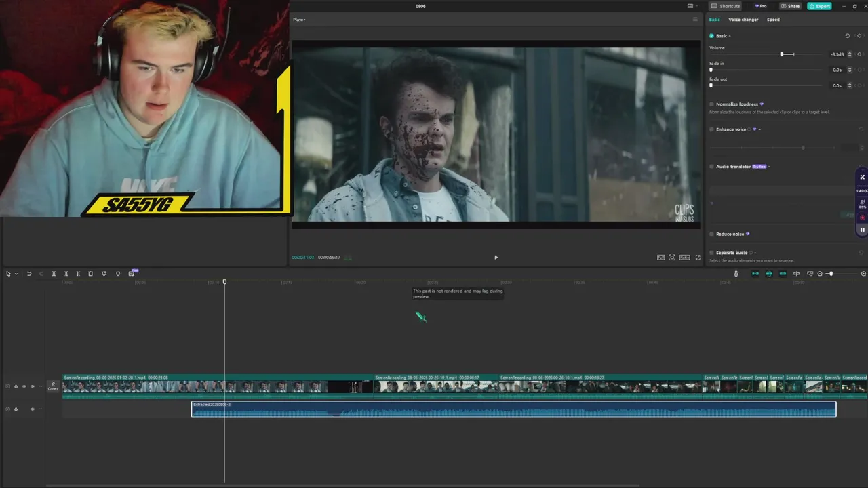Viewport: 868px width, 488px height.
Task: Open the layout switch icon in title bar
Action: 691,6
